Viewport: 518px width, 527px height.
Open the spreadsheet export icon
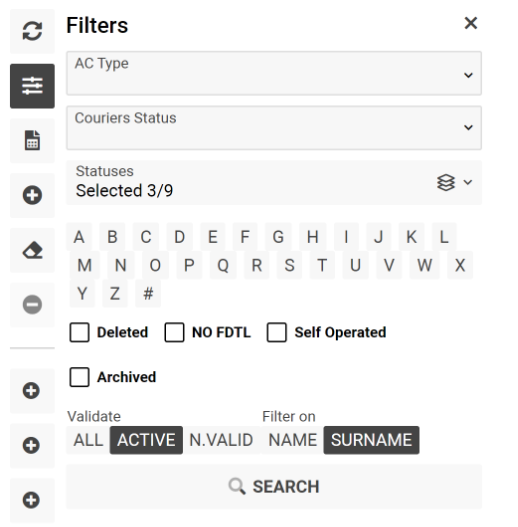[x=32, y=140]
